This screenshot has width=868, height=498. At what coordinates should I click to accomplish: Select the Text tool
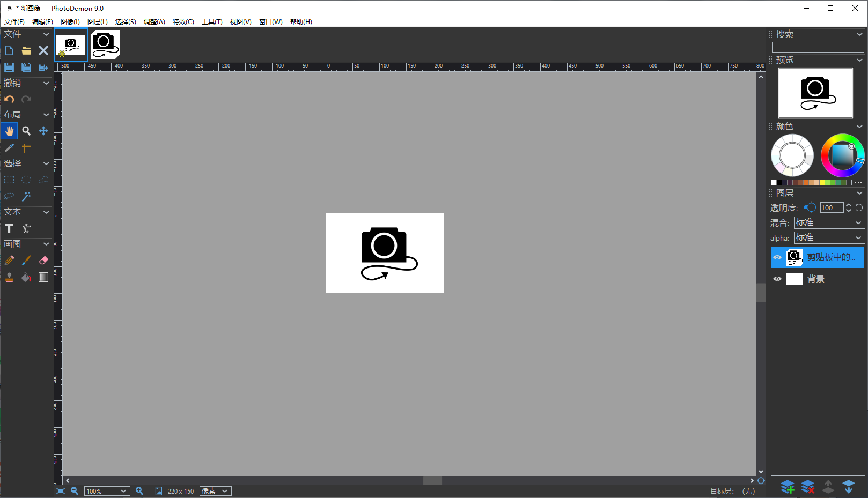[9, 229]
